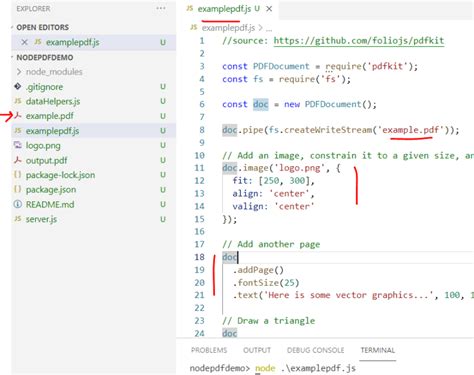Image resolution: width=474 pixels, height=375 pixels.
Task: Collapse the NODEPDFDEMO folder section
Action: 45,57
